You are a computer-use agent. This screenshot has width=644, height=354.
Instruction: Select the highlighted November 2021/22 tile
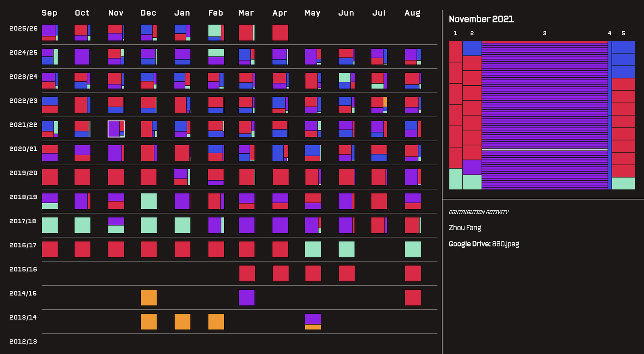coord(116,129)
